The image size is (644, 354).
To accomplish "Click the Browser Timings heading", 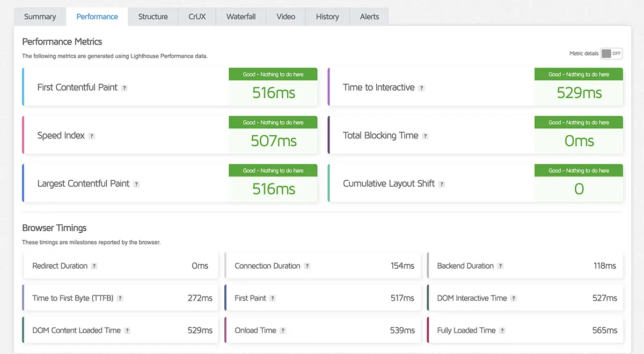I will tap(54, 228).
